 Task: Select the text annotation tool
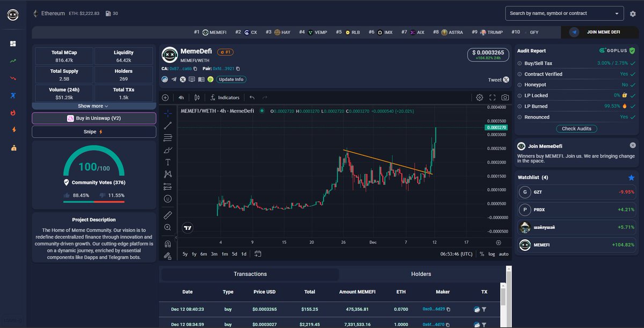click(168, 162)
